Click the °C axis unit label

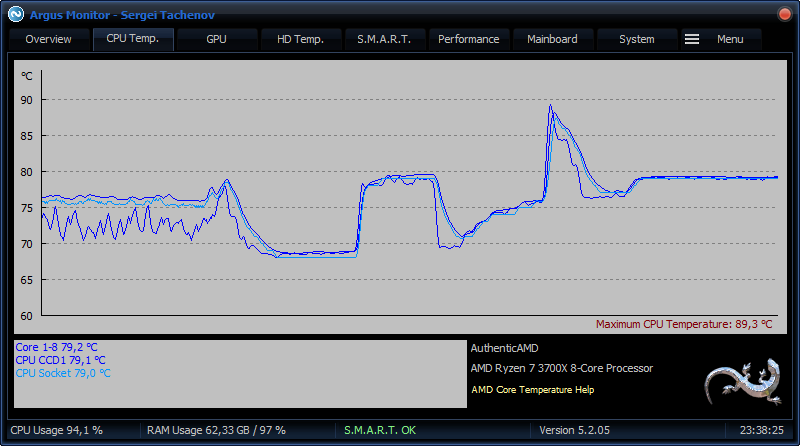point(27,76)
